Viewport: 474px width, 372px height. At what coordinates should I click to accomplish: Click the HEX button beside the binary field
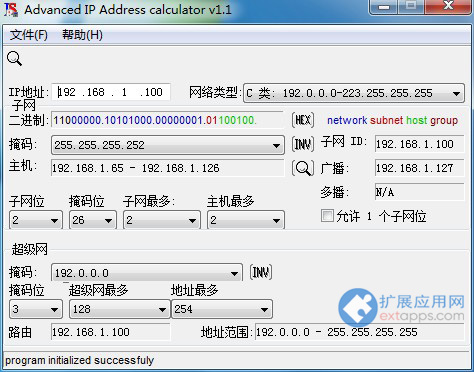(x=303, y=120)
